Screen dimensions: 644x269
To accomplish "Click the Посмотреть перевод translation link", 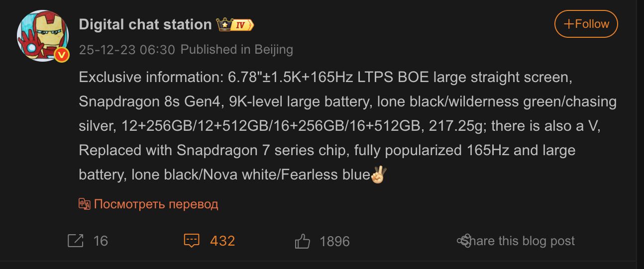I will click(156, 204).
